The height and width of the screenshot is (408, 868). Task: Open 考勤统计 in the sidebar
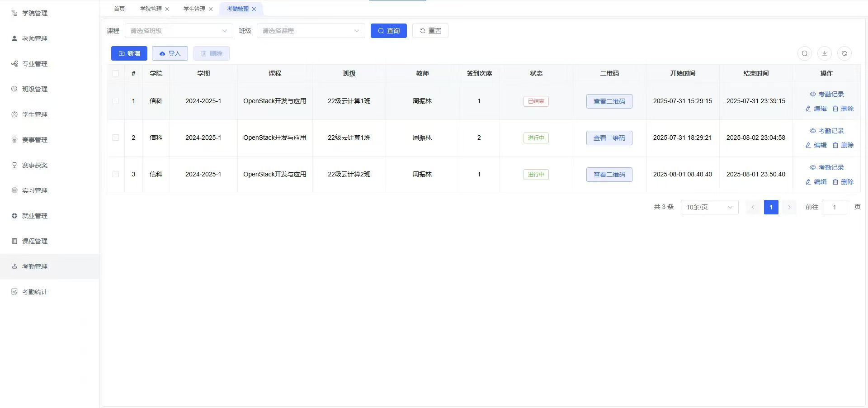(34, 292)
